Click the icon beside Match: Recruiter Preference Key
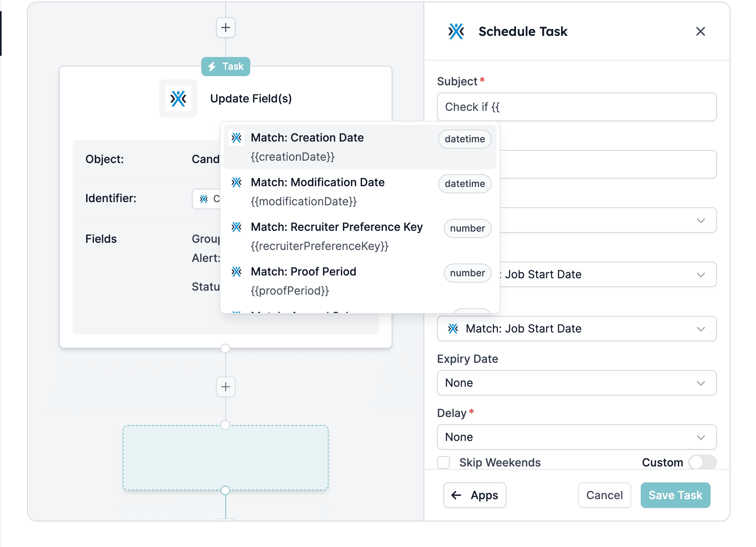The height and width of the screenshot is (547, 756). tap(237, 227)
